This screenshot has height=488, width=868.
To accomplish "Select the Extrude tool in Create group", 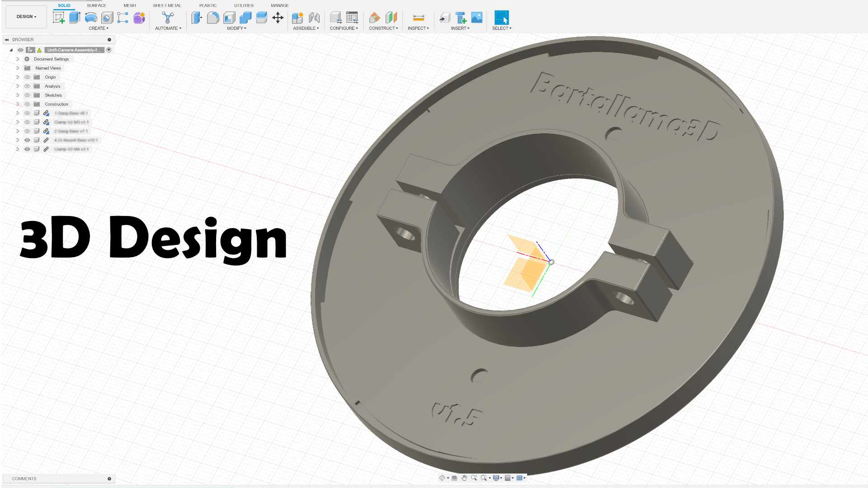I will pyautogui.click(x=75, y=18).
